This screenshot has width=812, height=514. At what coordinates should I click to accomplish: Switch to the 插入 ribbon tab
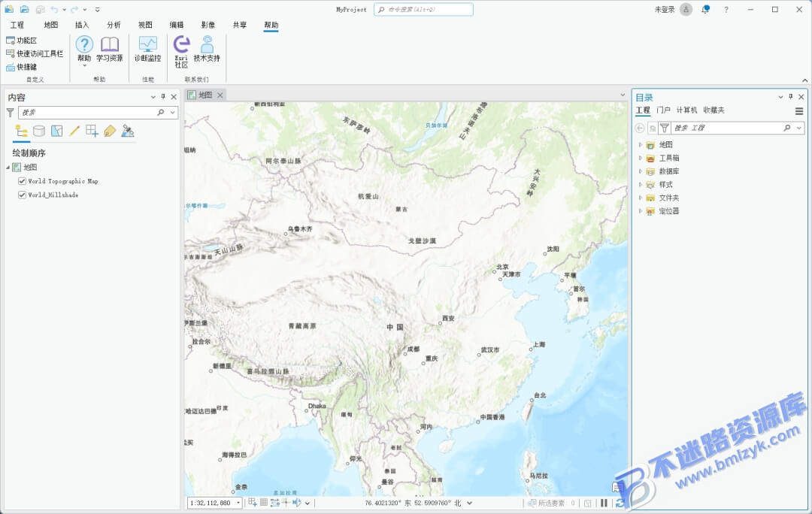(x=82, y=25)
